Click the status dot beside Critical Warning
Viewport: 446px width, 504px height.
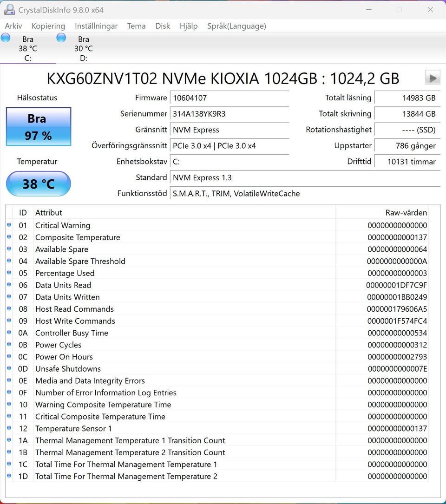point(9,225)
